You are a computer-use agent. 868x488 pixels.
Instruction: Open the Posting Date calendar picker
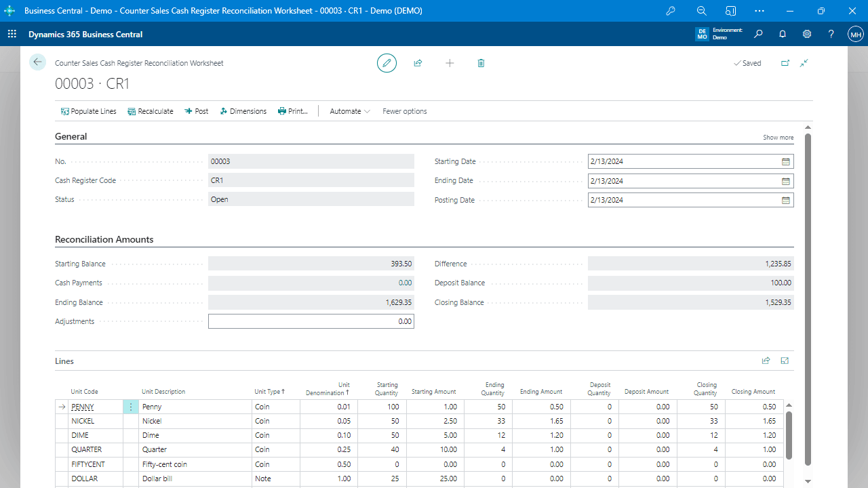[785, 201]
